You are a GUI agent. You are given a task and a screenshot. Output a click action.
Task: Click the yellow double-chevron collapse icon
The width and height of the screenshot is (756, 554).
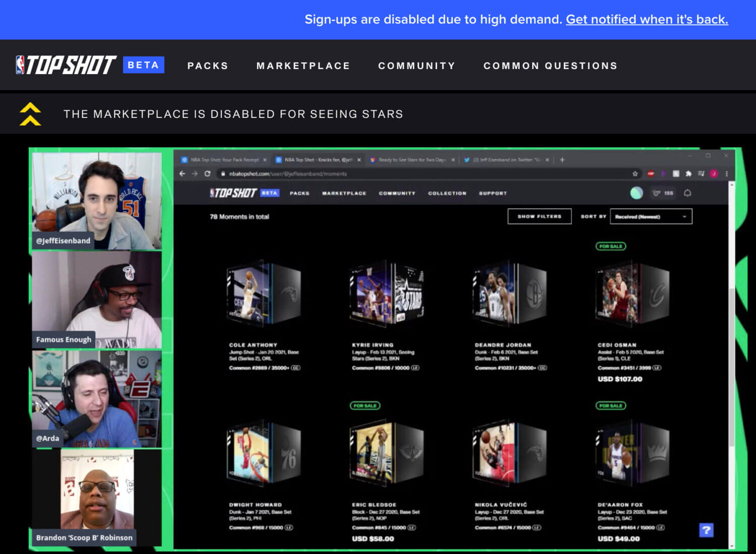pos(30,114)
